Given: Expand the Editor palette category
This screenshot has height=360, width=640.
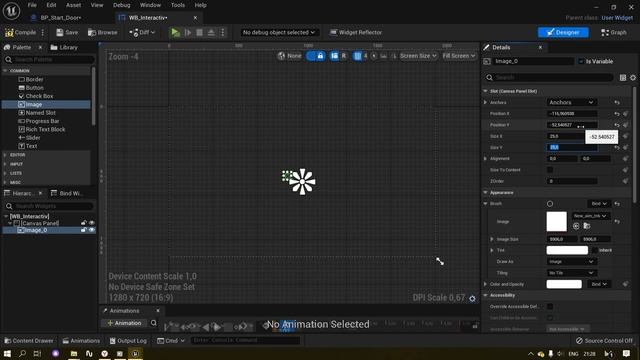Looking at the screenshot, I should click(x=5, y=155).
